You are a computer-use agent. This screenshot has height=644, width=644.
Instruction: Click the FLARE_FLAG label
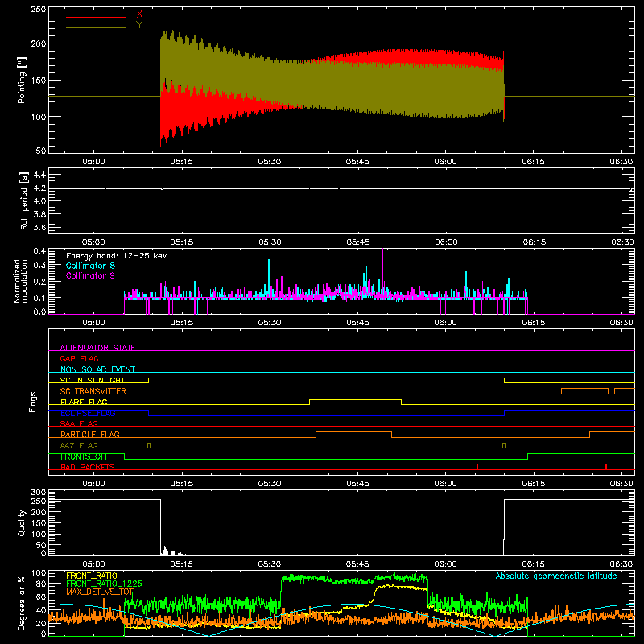click(x=84, y=402)
